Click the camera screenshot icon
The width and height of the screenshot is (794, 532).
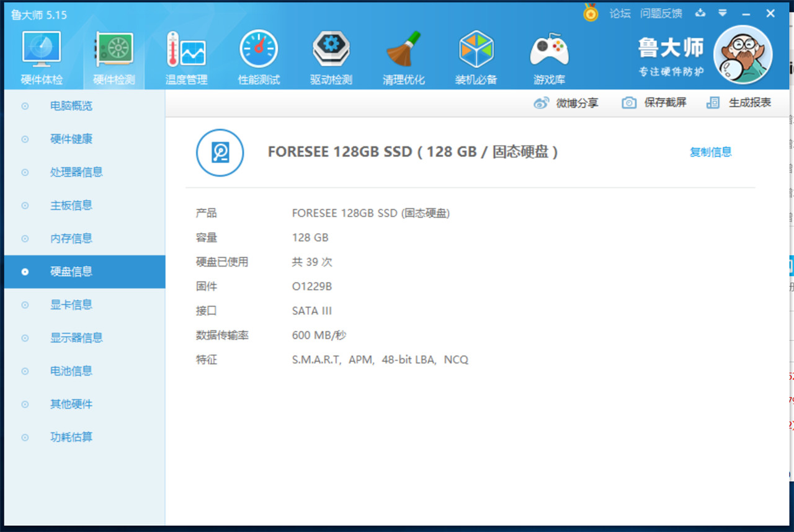(629, 103)
